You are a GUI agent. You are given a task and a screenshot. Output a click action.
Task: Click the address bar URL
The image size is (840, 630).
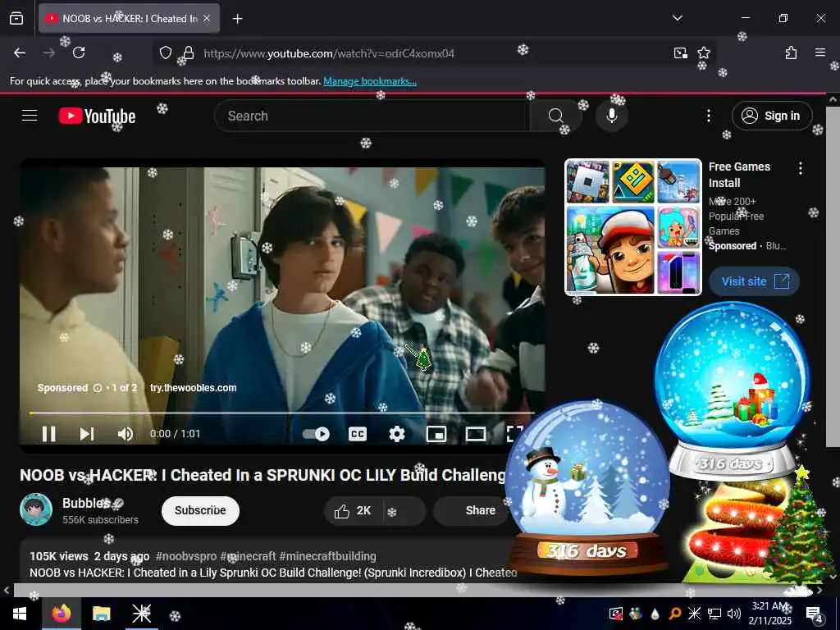(328, 53)
